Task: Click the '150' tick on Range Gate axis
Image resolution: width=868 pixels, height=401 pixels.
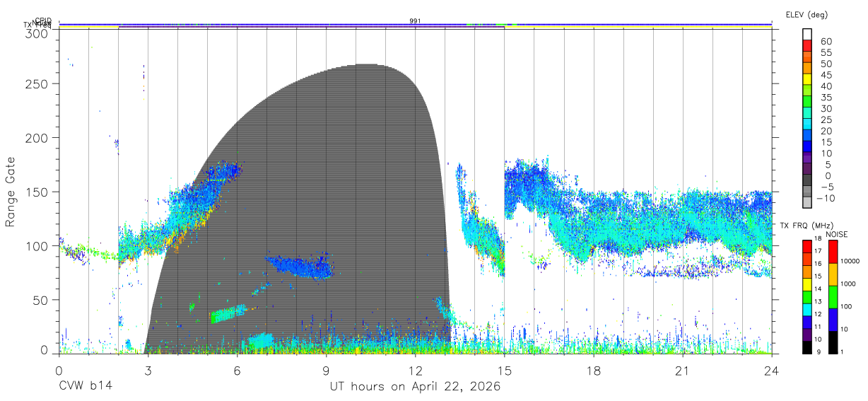Action: point(37,192)
